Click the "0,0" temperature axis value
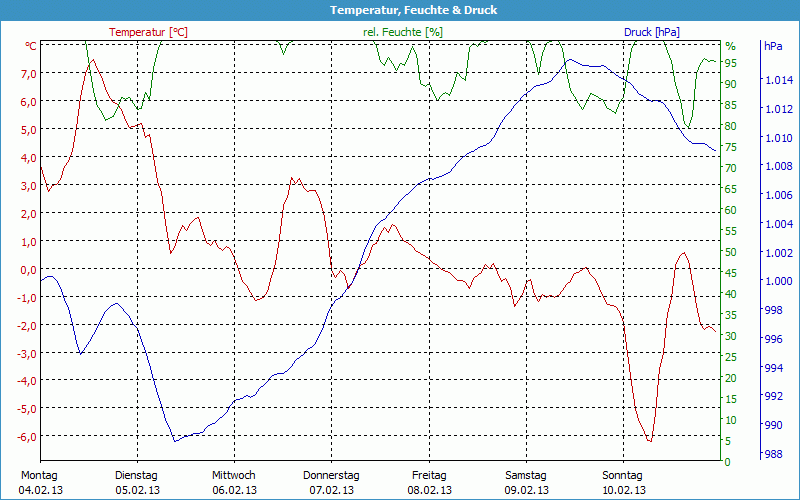Image resolution: width=800 pixels, height=500 pixels. point(28,269)
